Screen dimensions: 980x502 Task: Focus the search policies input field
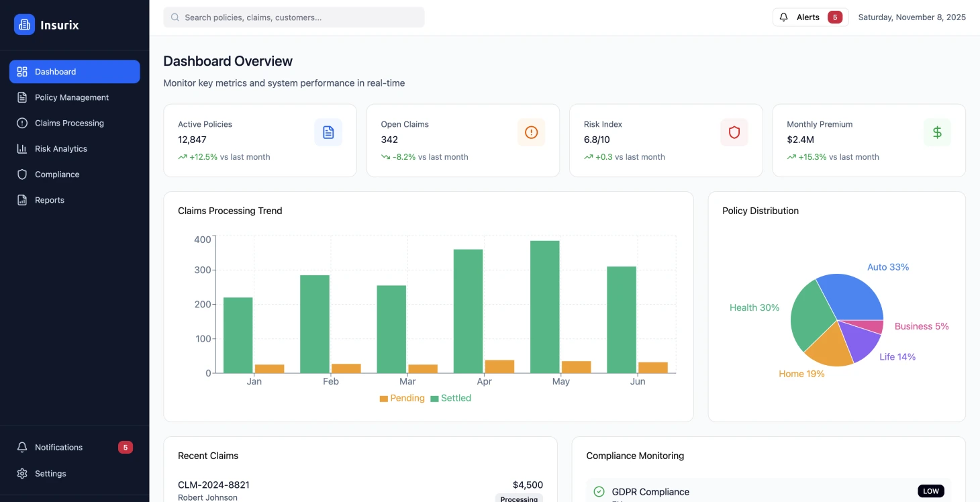[x=294, y=17]
